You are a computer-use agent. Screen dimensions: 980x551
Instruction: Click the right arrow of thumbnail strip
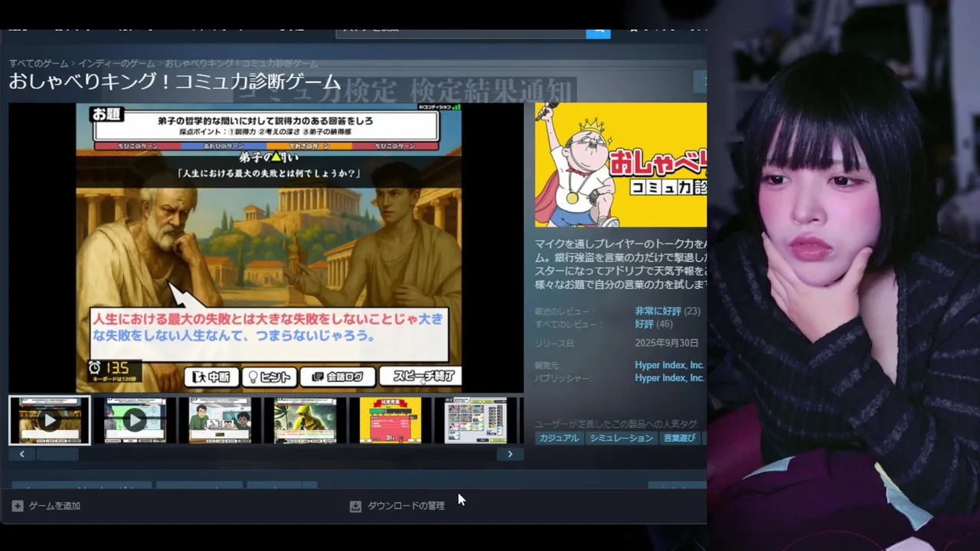(510, 455)
